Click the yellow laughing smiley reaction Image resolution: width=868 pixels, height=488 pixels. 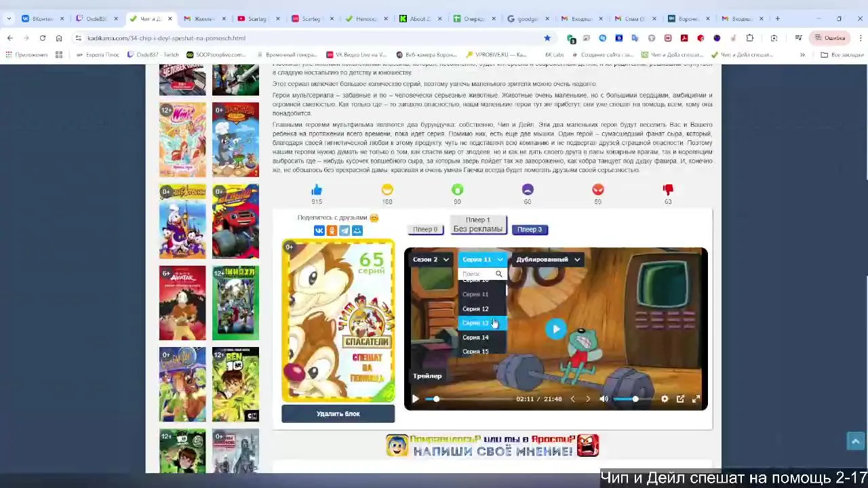(387, 190)
